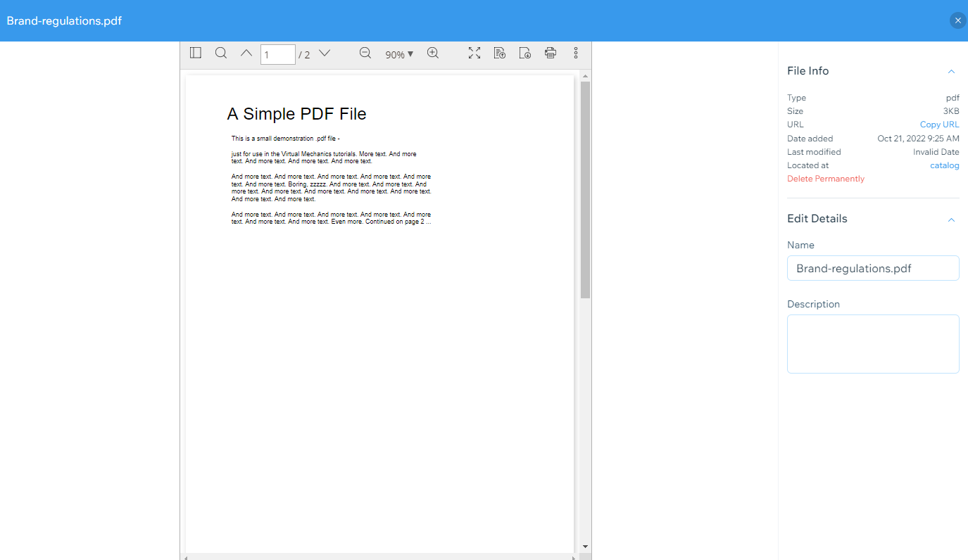
Task: Collapse the File Info section
Action: click(951, 71)
